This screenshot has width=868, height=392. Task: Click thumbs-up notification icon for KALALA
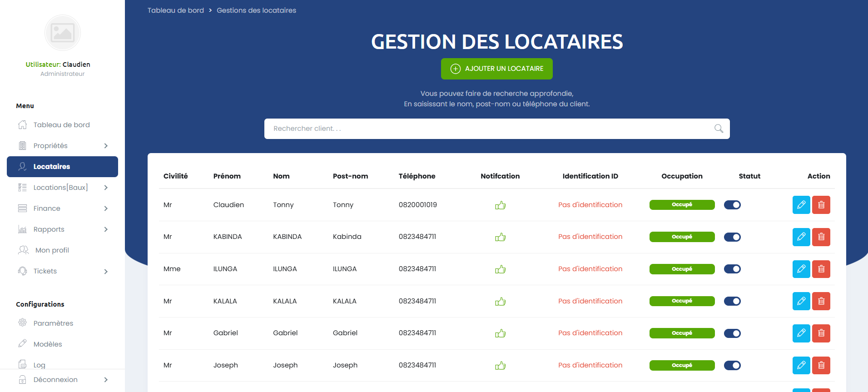coord(500,302)
